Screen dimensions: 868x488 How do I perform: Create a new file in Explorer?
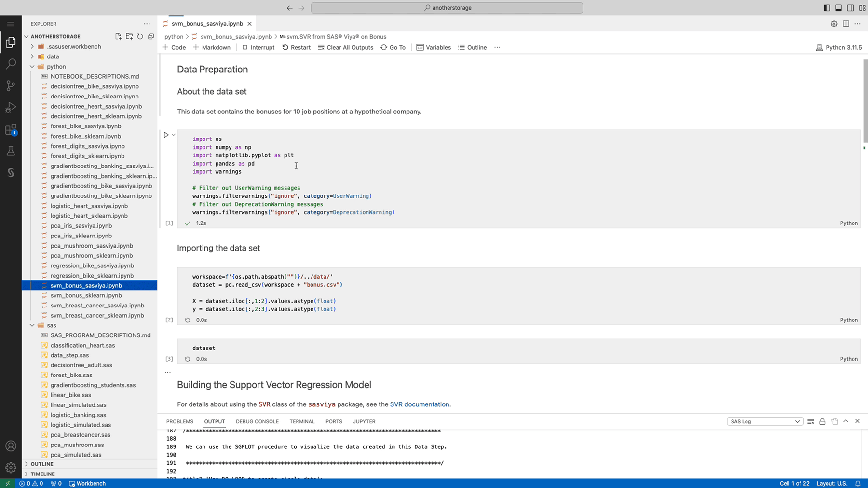pos(118,36)
